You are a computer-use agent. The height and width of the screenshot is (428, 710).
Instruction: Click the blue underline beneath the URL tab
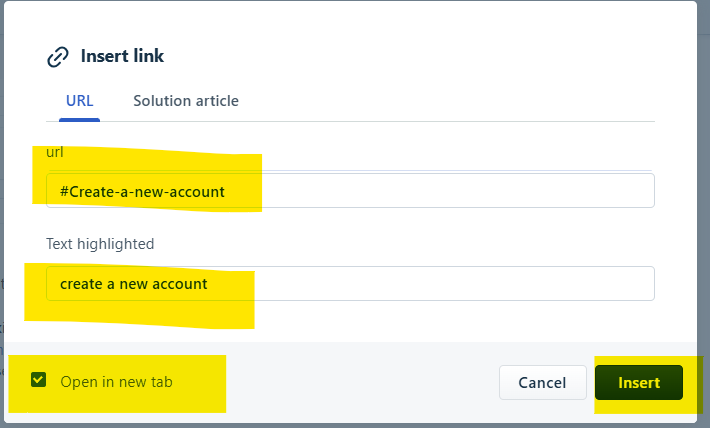click(79, 120)
